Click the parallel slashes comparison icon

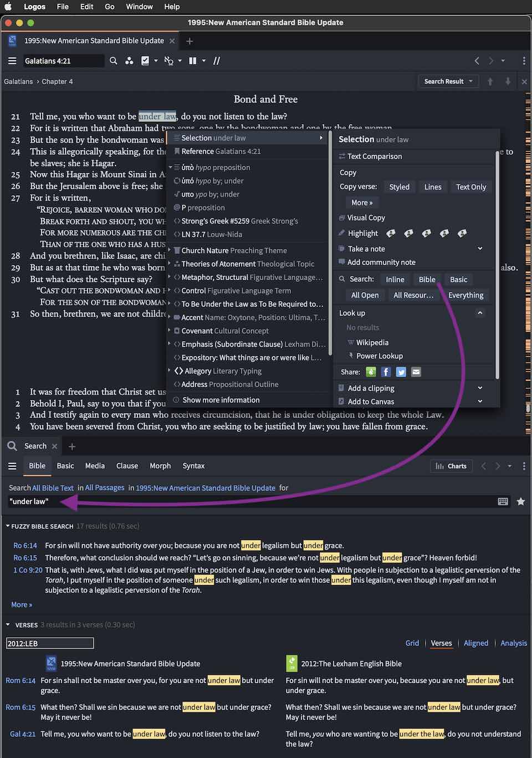[x=217, y=61]
